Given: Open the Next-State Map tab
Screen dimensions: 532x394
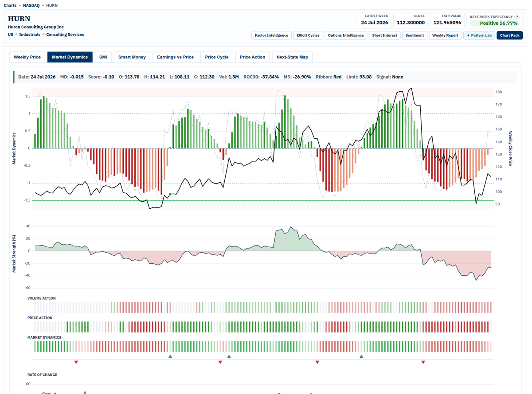Looking at the screenshot, I should pos(292,57).
